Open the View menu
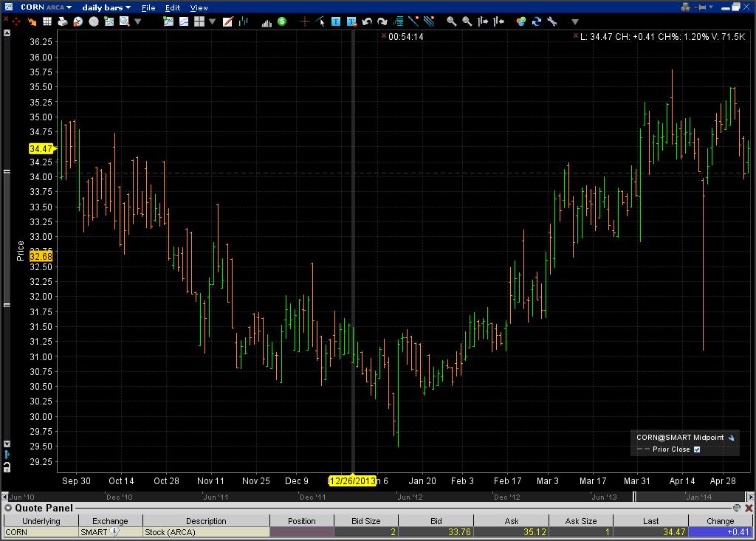 pyautogui.click(x=199, y=7)
